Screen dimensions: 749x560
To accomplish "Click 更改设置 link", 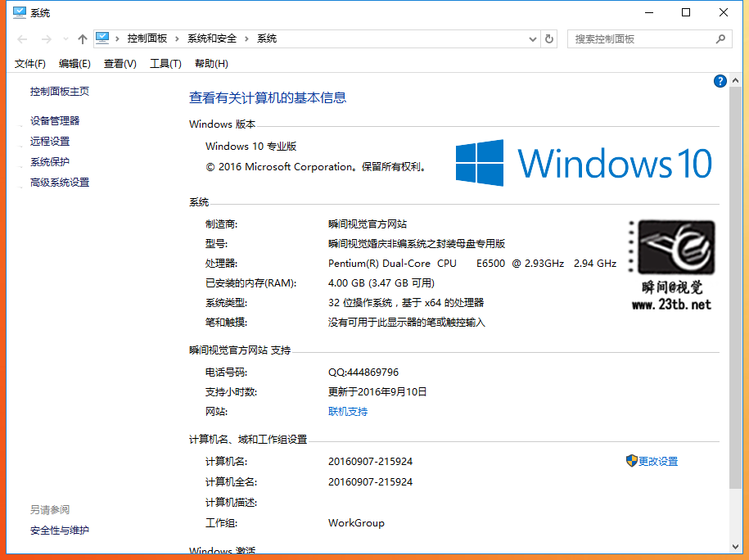I will pyautogui.click(x=658, y=461).
